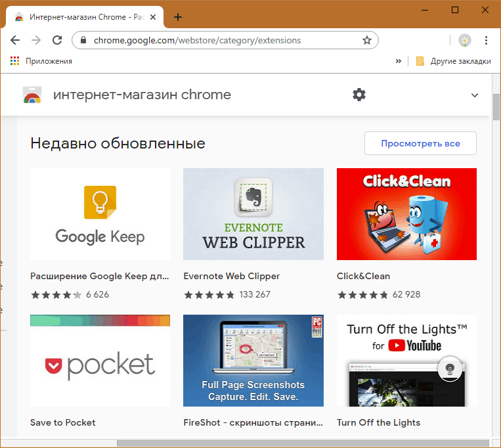Screen dimensions: 501x448
Task: Click the Просмотреть все button
Action: pyautogui.click(x=420, y=143)
